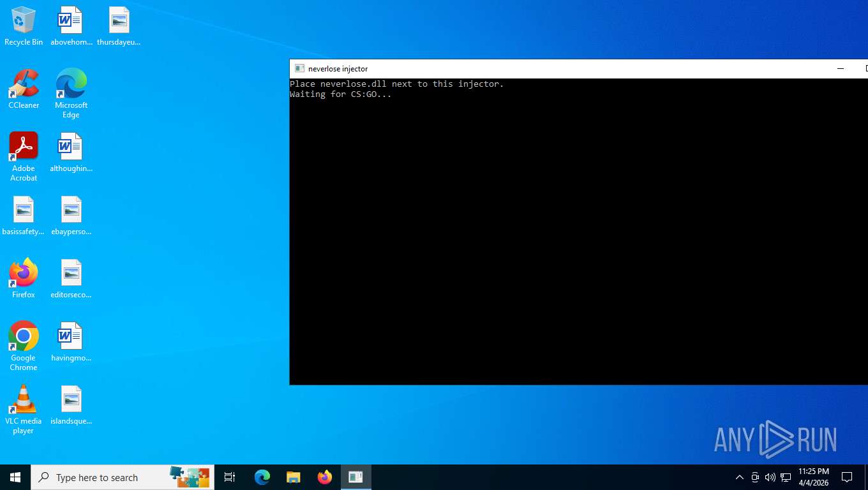Open Firefox from the taskbar
This screenshot has height=490, width=868.
[x=325, y=477]
